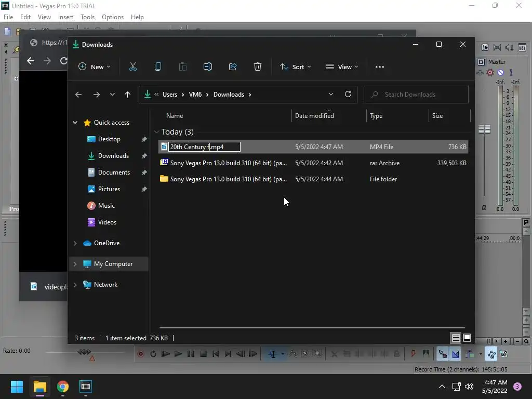
Task: Click the Copy icon in Downloads toolbar
Action: 158,67
